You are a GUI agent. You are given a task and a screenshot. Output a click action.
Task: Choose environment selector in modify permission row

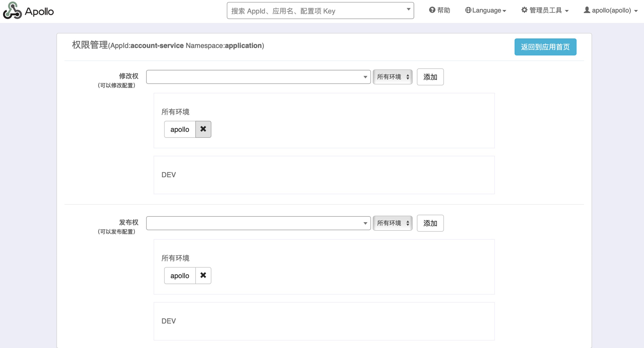(x=392, y=77)
